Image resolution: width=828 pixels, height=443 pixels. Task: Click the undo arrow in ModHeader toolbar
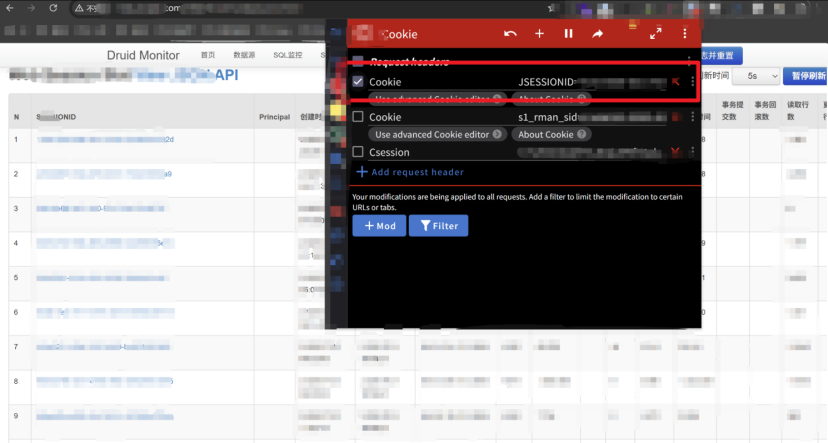point(510,34)
